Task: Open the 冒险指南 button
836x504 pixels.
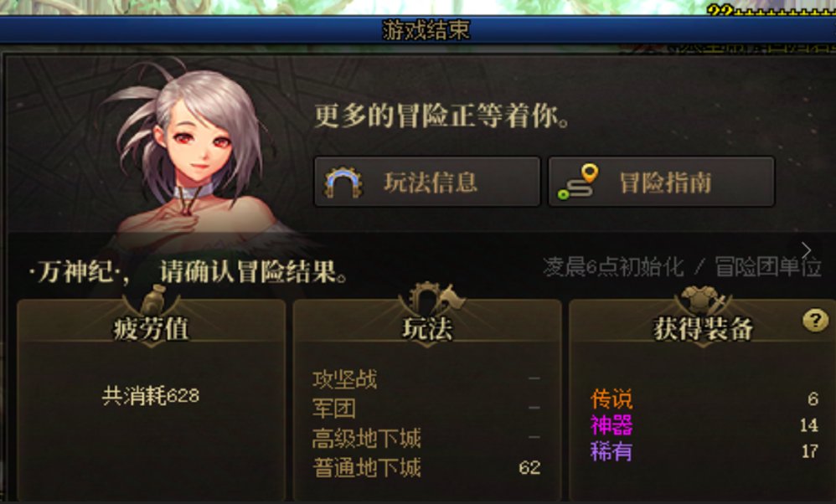Action: (661, 181)
